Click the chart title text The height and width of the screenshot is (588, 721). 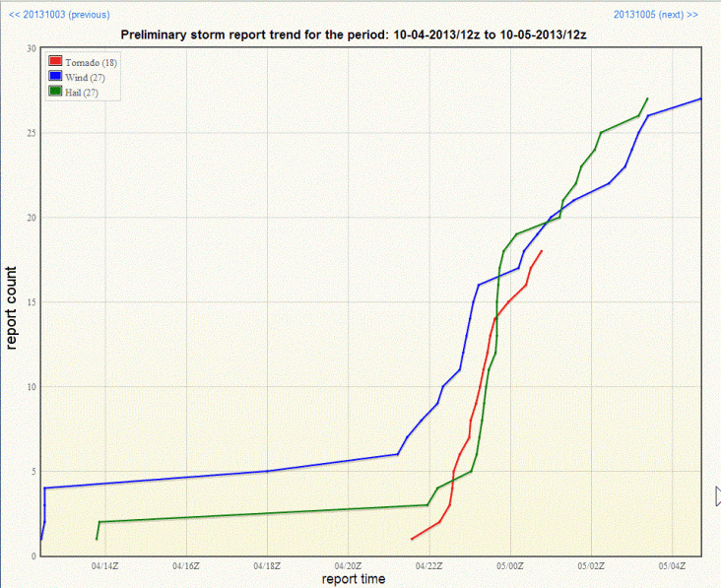click(354, 34)
